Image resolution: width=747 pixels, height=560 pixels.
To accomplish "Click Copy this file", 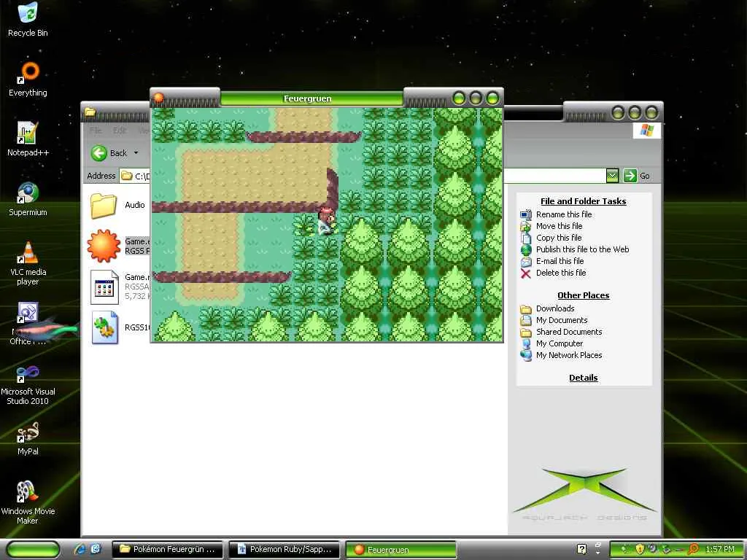I will coord(558,238).
